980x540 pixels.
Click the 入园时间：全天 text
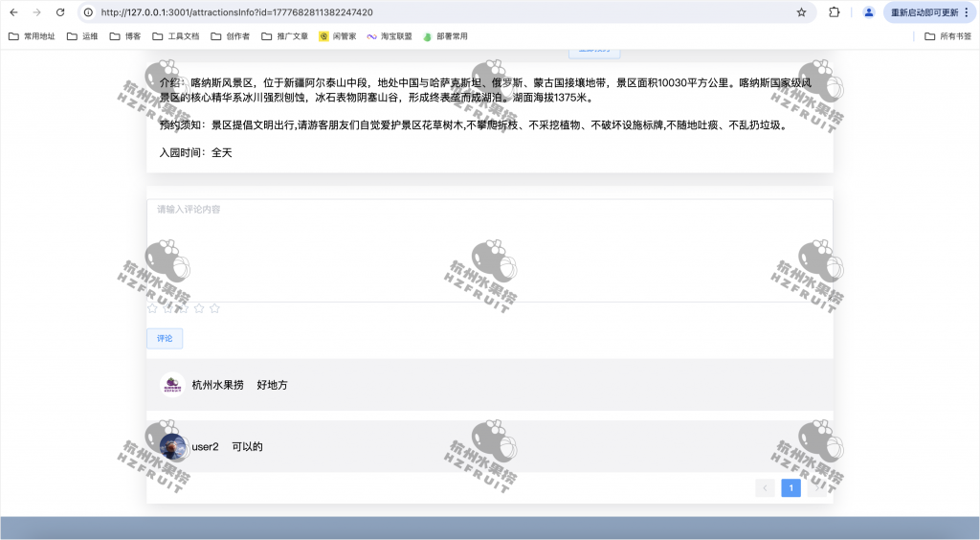[195, 152]
